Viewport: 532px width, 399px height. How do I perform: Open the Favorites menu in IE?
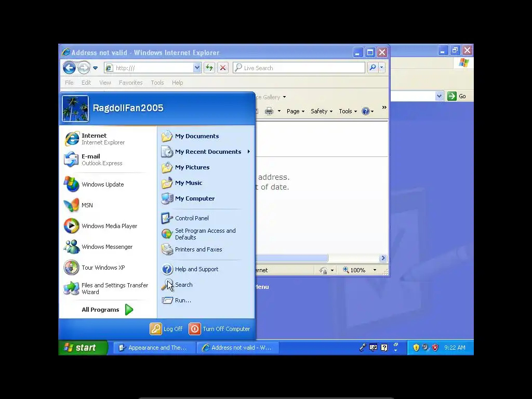point(130,83)
